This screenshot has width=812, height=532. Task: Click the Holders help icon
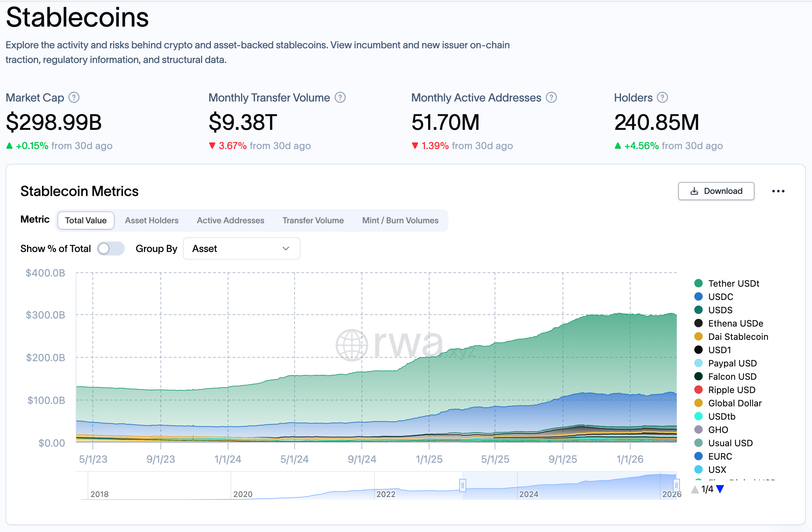(x=662, y=98)
